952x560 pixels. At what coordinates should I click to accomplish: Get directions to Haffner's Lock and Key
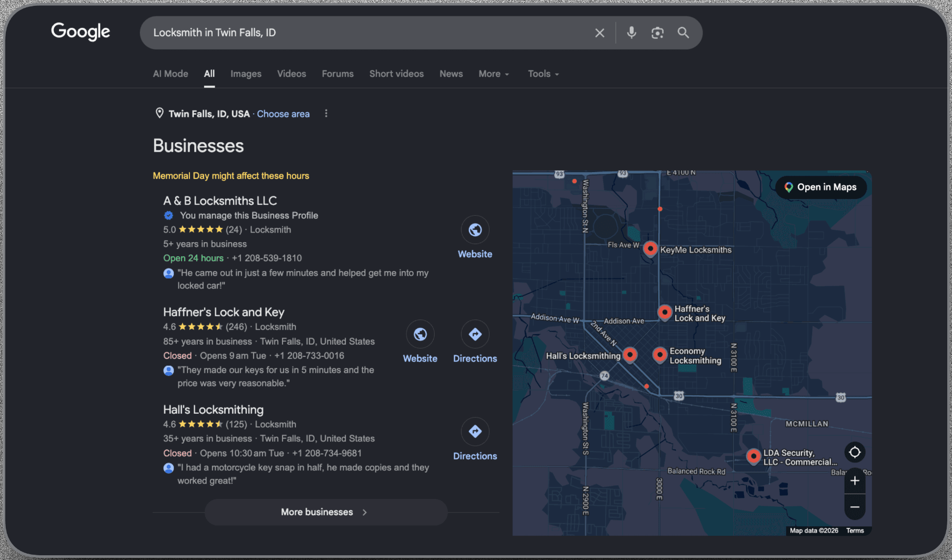pos(475,334)
